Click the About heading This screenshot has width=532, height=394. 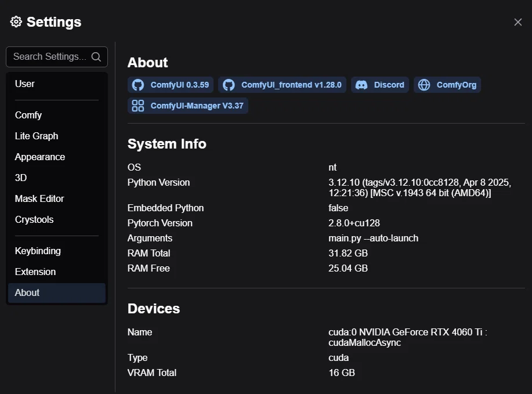[147, 63]
